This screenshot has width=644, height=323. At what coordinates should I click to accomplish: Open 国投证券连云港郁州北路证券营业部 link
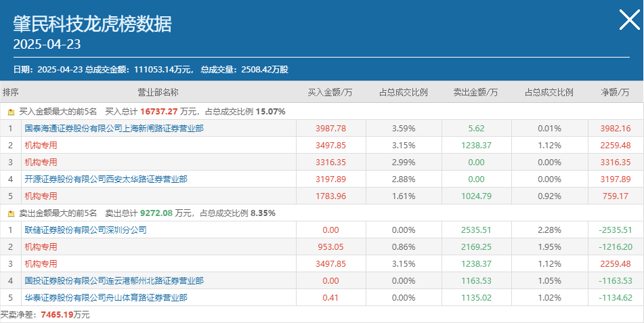(114, 280)
